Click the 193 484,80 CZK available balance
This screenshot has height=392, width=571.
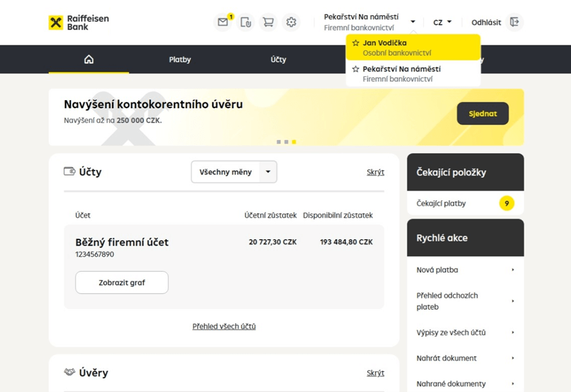point(346,242)
